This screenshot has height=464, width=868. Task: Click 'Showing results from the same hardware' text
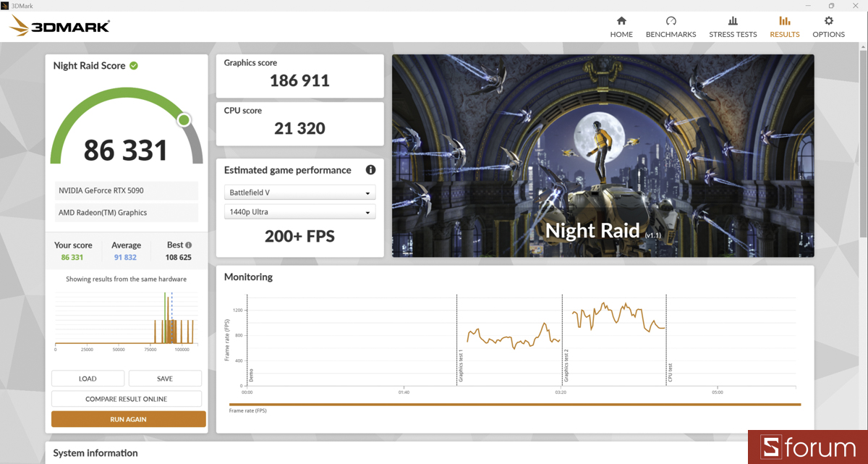coord(126,279)
